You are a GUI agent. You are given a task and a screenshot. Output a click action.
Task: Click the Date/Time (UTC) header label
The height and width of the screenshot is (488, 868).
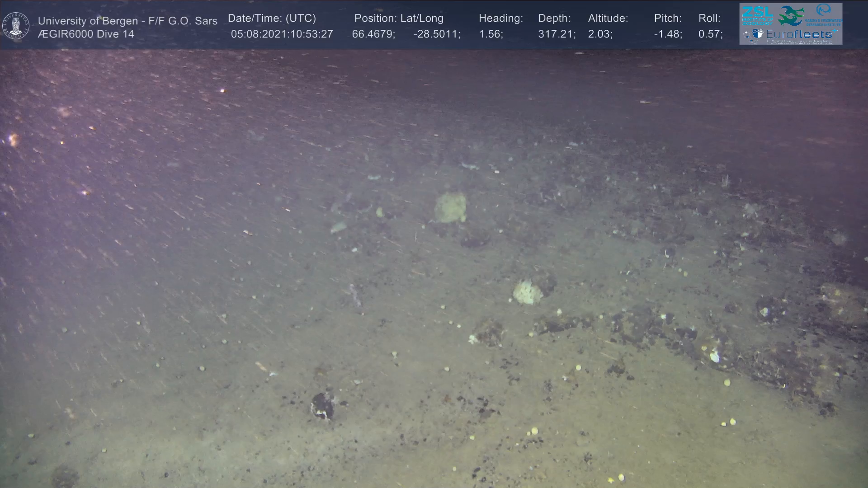click(272, 18)
